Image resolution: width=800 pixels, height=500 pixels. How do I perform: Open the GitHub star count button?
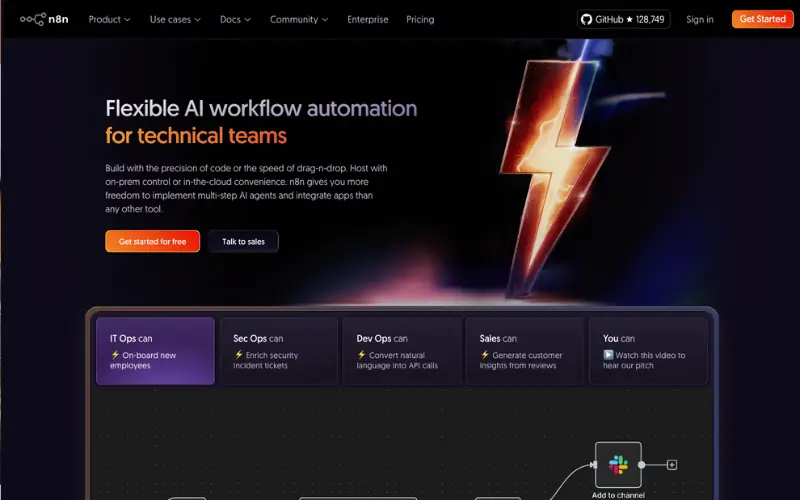(623, 19)
